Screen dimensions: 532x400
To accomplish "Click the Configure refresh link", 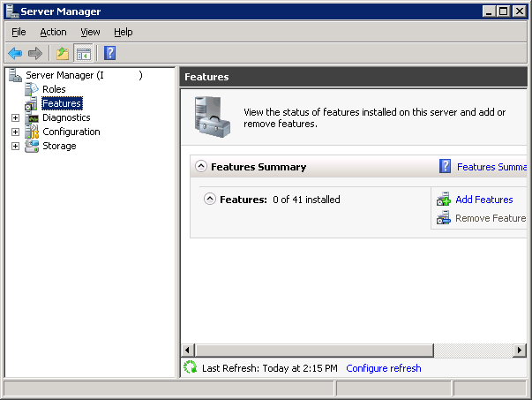I will pyautogui.click(x=384, y=368).
